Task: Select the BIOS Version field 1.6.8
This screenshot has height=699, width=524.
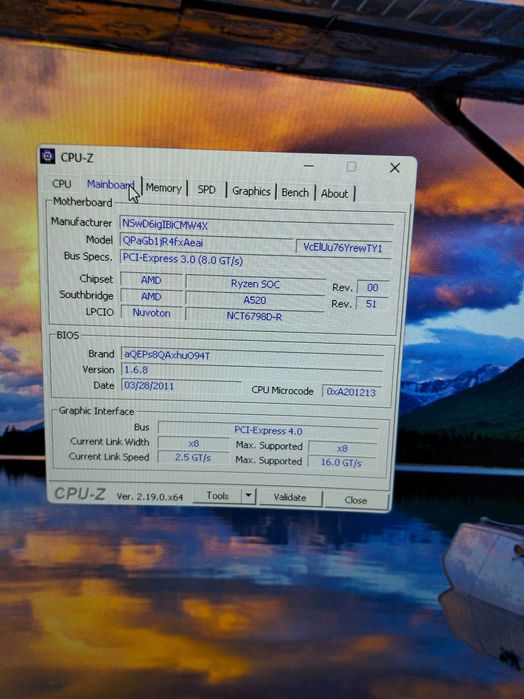Action: 252,370
